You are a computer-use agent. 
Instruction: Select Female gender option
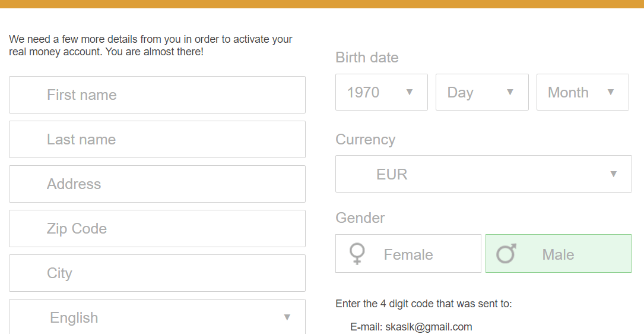pos(408,253)
